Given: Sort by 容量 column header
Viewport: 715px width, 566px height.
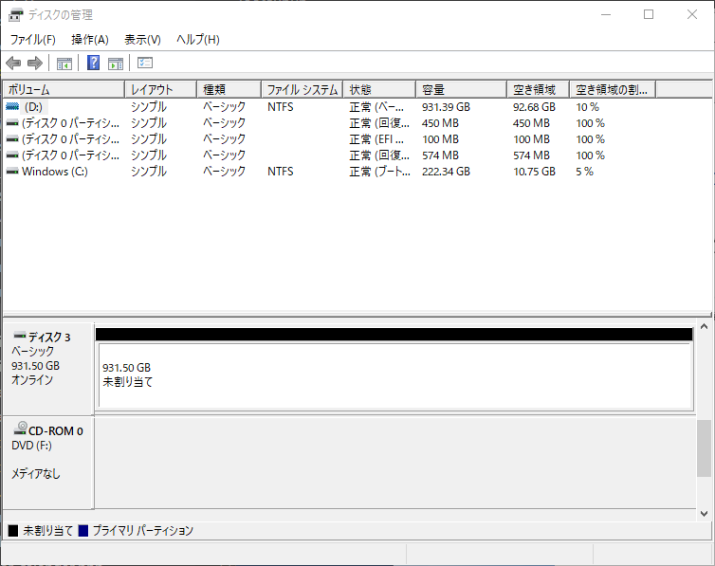Looking at the screenshot, I should (x=460, y=90).
